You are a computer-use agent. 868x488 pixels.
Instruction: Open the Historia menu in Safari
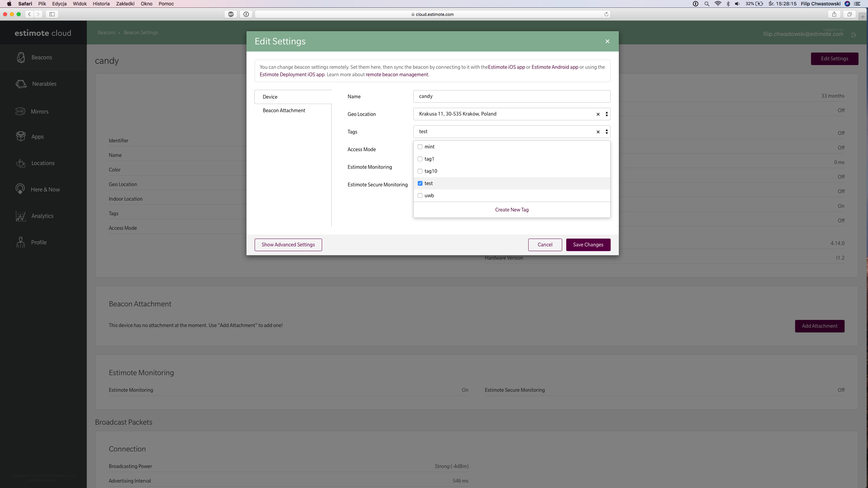tap(101, 4)
